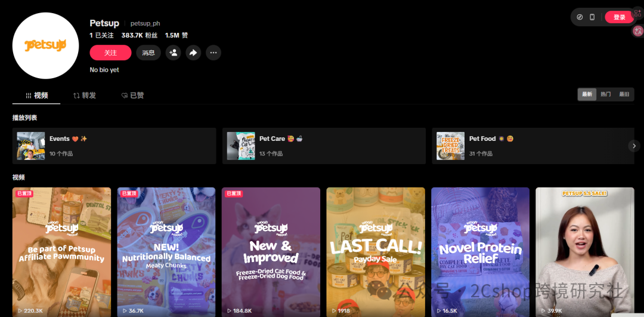Open the Pet Food playlist card

pyautogui.click(x=533, y=146)
